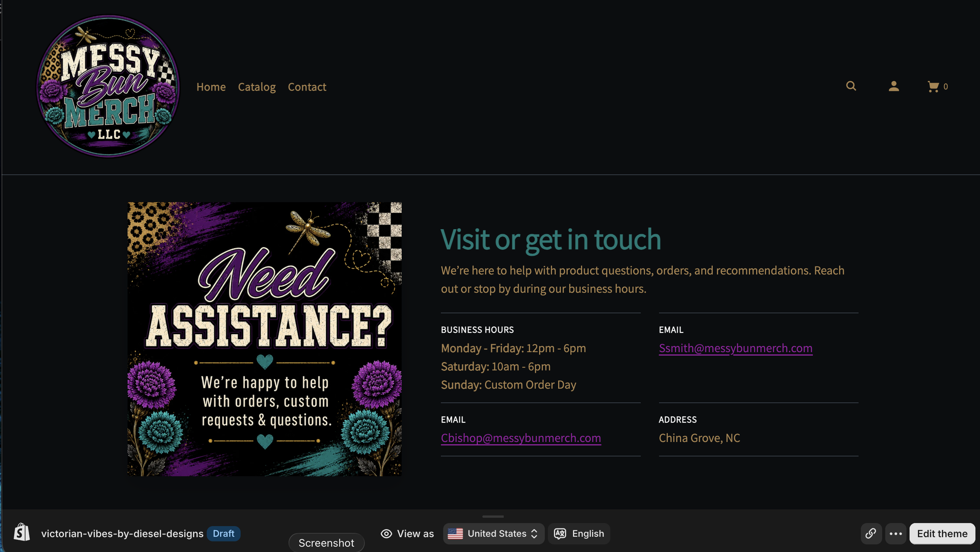
Task: Open the United States country dropdown
Action: (x=493, y=534)
